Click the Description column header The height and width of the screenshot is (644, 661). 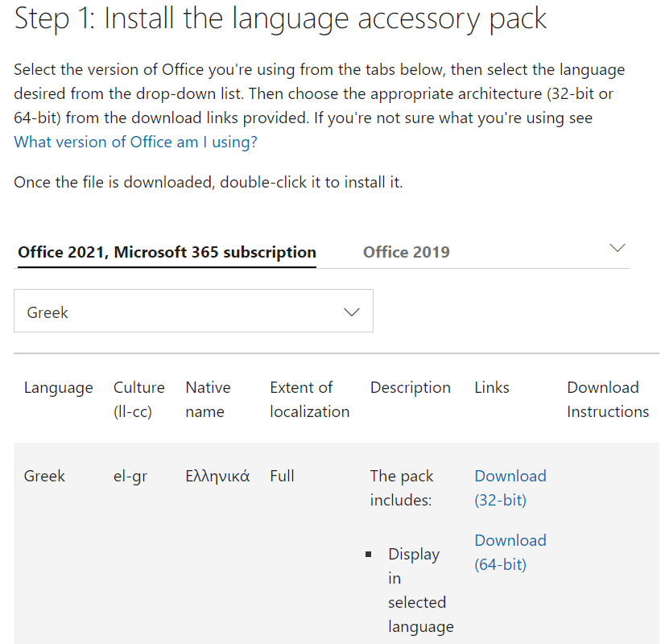click(410, 387)
